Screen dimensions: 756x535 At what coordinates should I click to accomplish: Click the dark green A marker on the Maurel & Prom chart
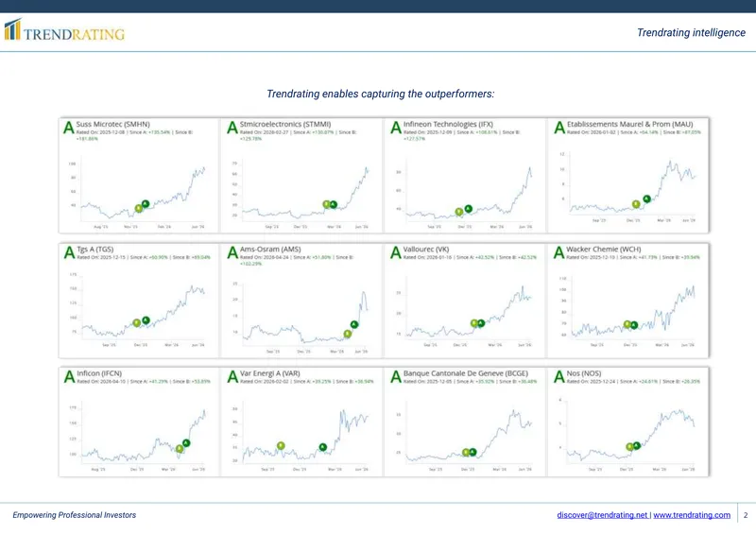[647, 198]
